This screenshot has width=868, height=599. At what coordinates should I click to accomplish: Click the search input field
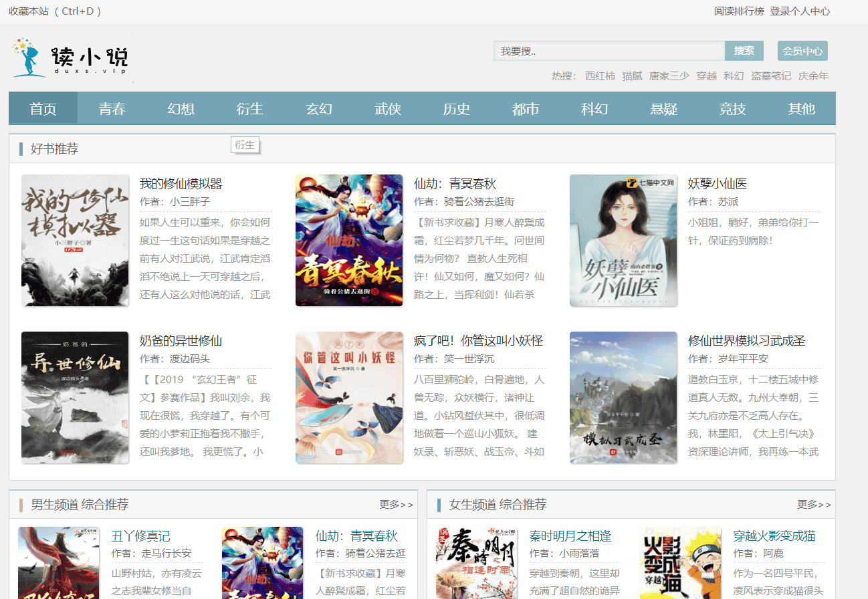pyautogui.click(x=609, y=51)
